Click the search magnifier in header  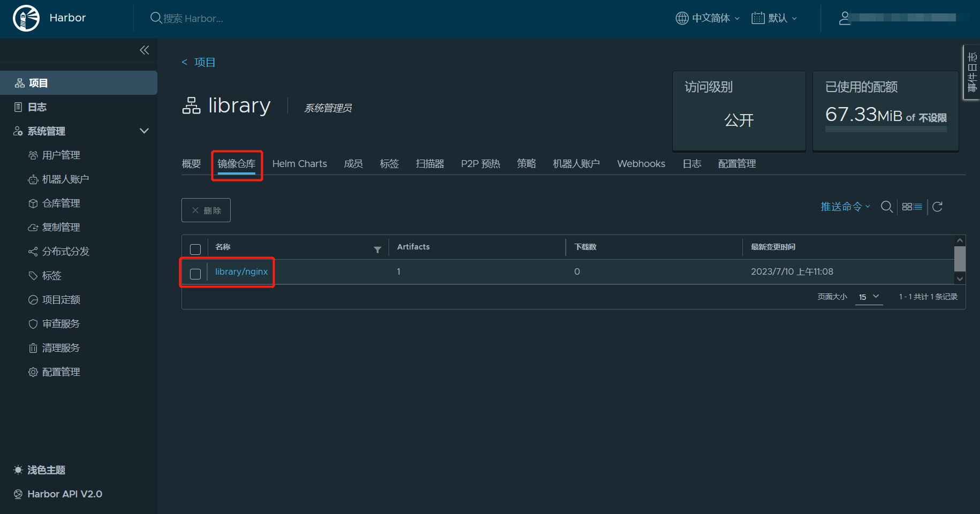(156, 18)
